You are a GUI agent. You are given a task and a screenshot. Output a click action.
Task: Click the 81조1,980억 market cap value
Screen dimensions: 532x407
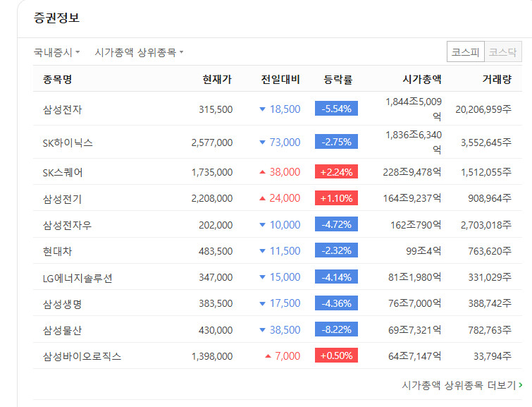[414, 277]
